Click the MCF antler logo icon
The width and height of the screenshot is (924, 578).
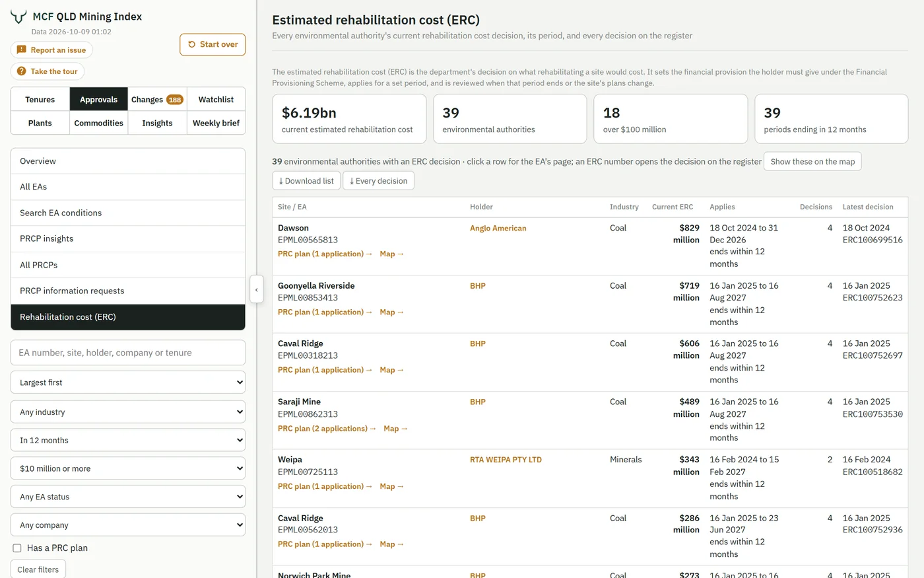click(x=18, y=17)
